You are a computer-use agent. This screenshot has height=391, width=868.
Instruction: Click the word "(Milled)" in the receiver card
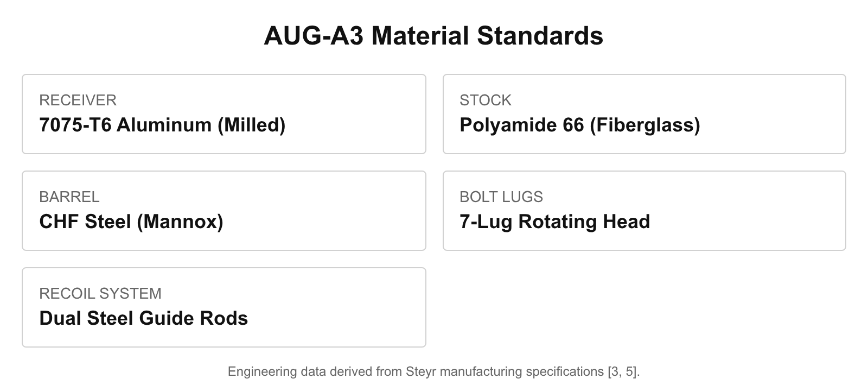(x=251, y=125)
